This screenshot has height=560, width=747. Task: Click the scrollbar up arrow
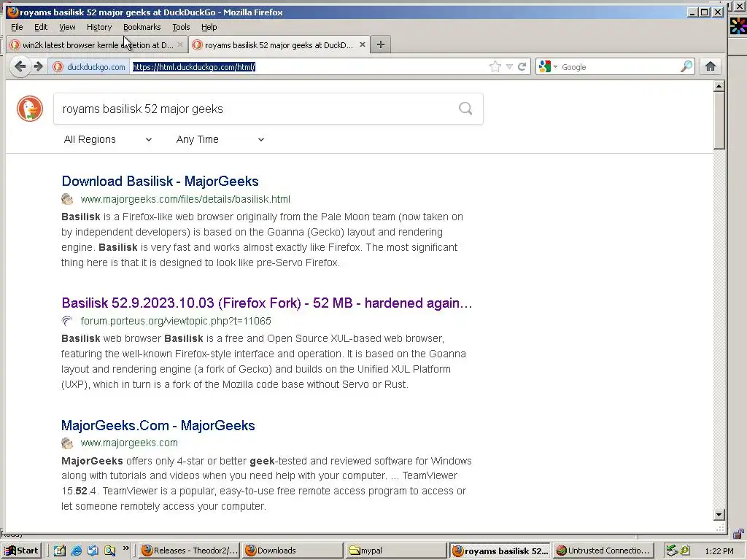719,86
